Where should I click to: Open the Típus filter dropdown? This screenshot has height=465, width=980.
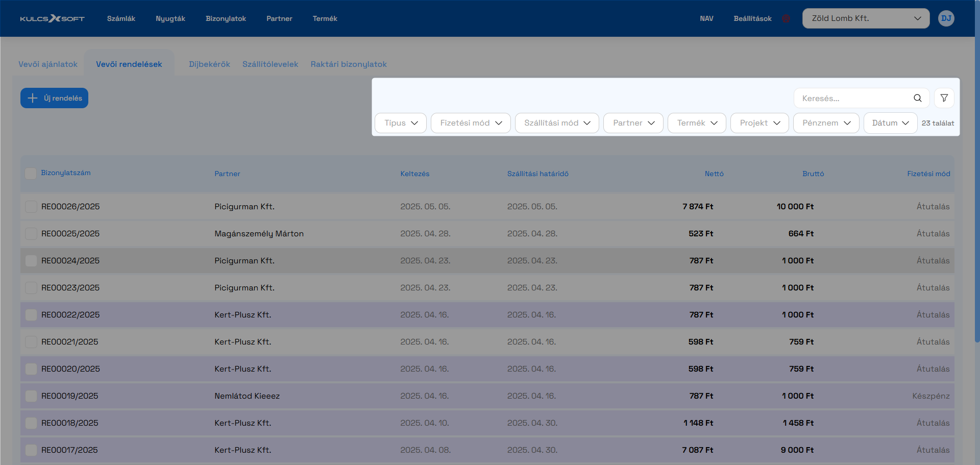[401, 123]
